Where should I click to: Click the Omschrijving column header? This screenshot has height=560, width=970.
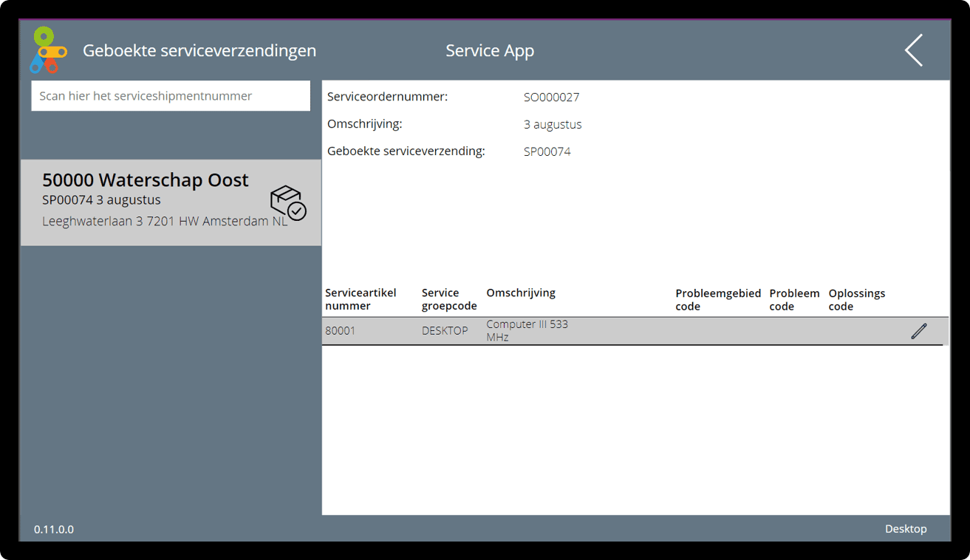pos(521,293)
